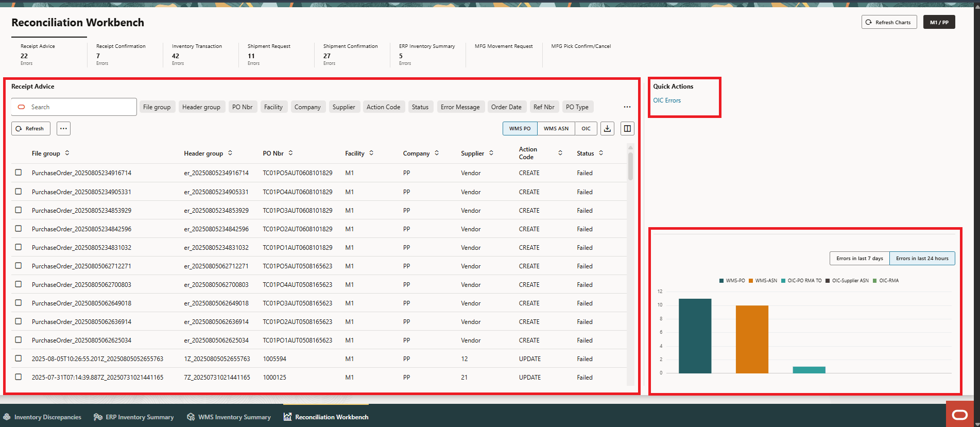Open the column layout icon
This screenshot has height=427, width=980.
click(627, 129)
